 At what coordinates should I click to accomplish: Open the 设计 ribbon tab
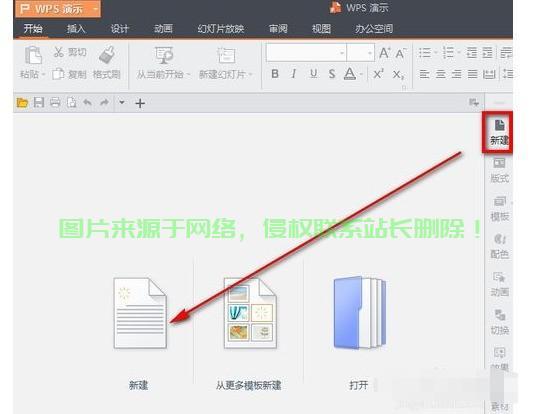[x=119, y=28]
